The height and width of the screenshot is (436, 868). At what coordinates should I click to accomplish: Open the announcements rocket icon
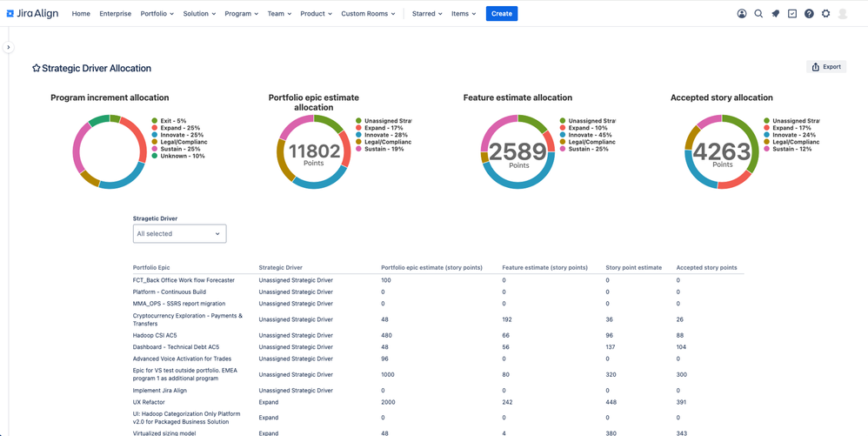click(x=776, y=14)
